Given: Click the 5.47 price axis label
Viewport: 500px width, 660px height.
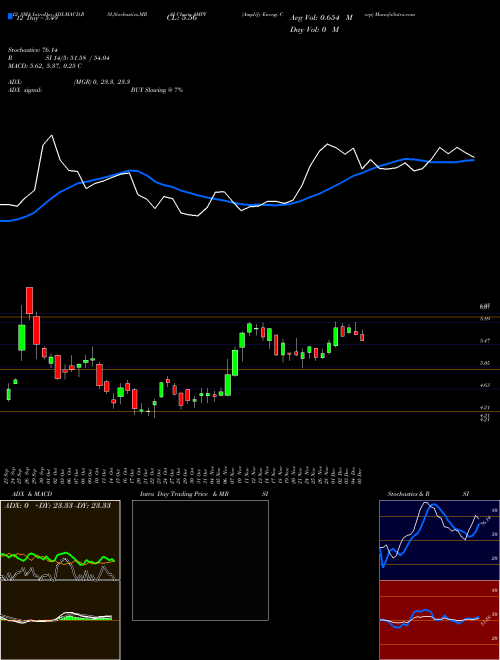Looking at the screenshot, I should pyautogui.click(x=484, y=341).
